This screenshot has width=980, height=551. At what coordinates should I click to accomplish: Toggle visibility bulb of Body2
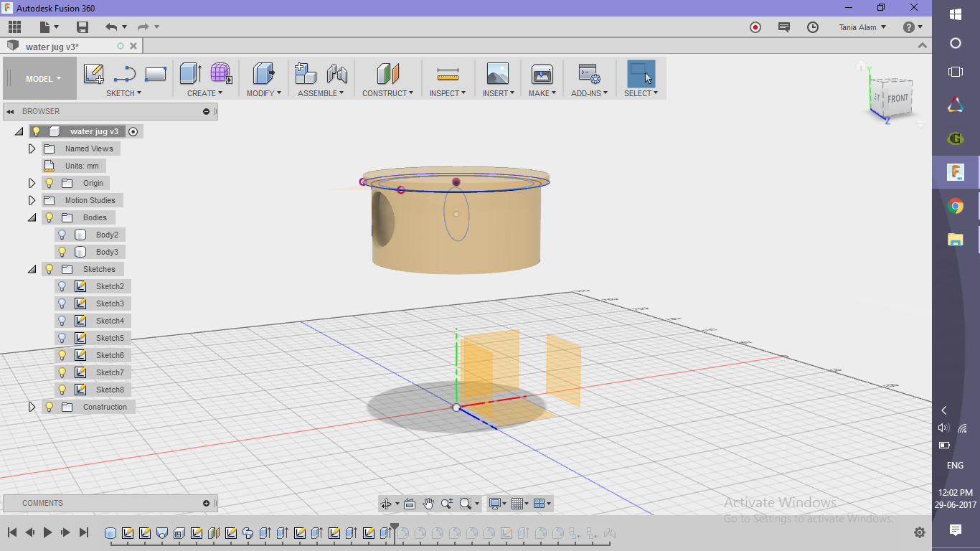point(62,235)
